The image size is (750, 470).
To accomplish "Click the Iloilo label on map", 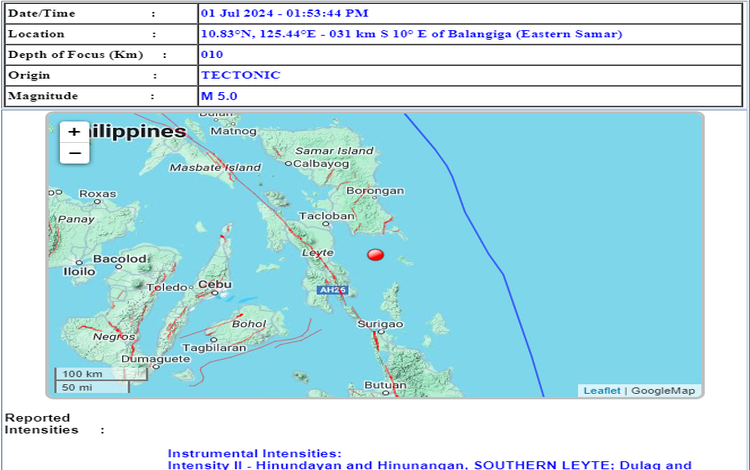I will point(79,272).
